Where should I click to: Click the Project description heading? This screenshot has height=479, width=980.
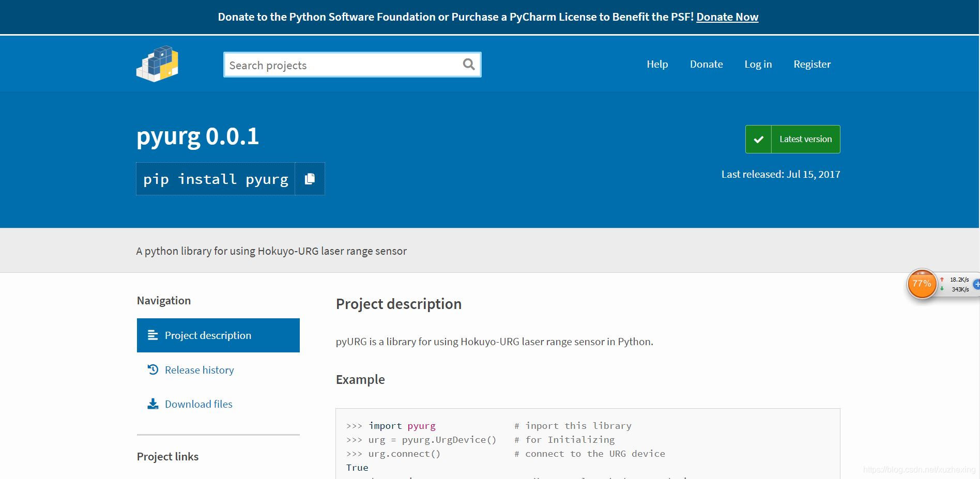tap(399, 304)
